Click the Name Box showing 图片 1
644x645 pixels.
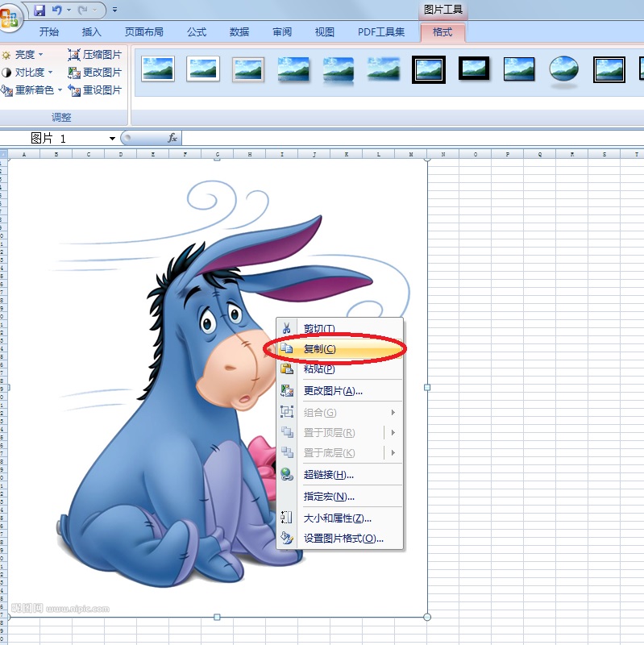(x=55, y=139)
